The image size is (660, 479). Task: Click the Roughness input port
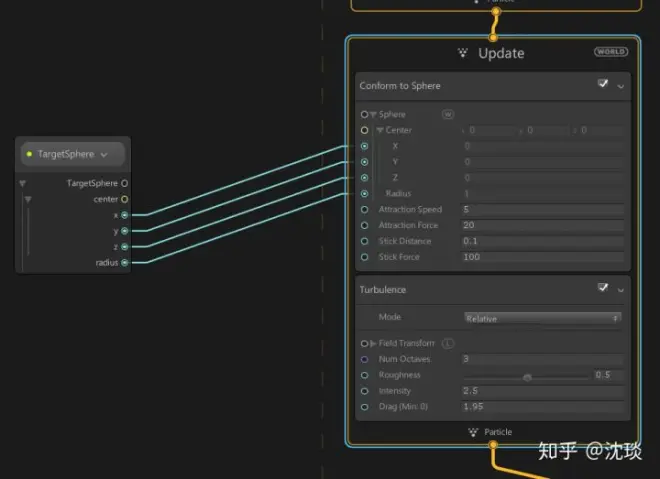pyautogui.click(x=365, y=375)
